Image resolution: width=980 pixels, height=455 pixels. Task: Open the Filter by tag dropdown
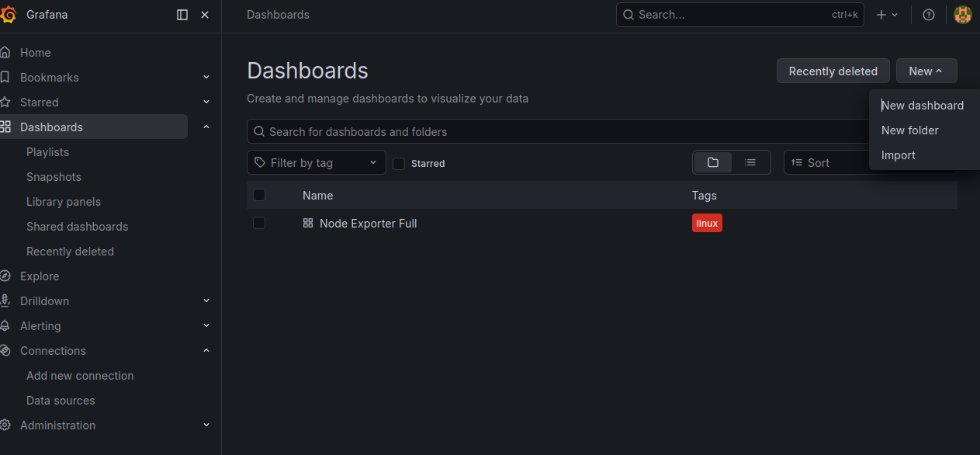tap(317, 162)
